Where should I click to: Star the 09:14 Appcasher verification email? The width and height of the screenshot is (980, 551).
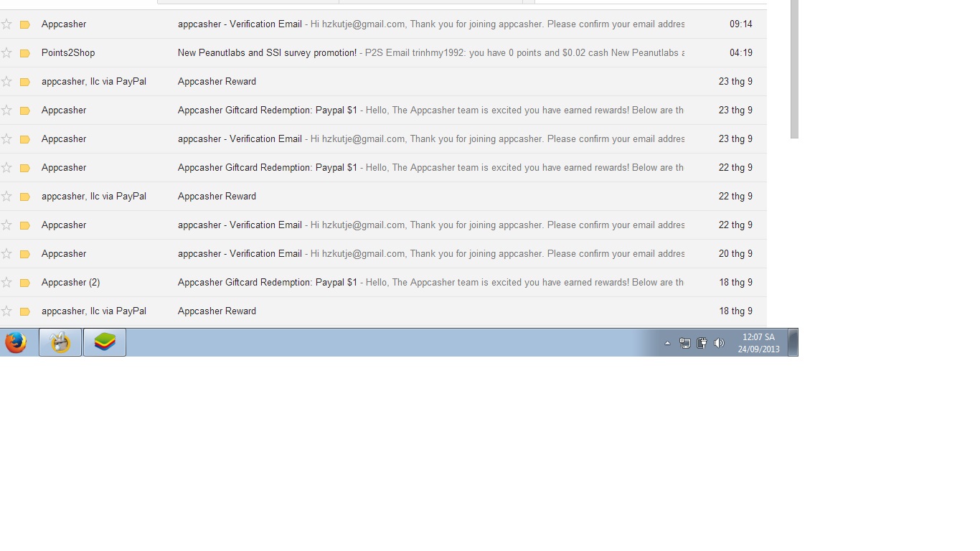(6, 24)
